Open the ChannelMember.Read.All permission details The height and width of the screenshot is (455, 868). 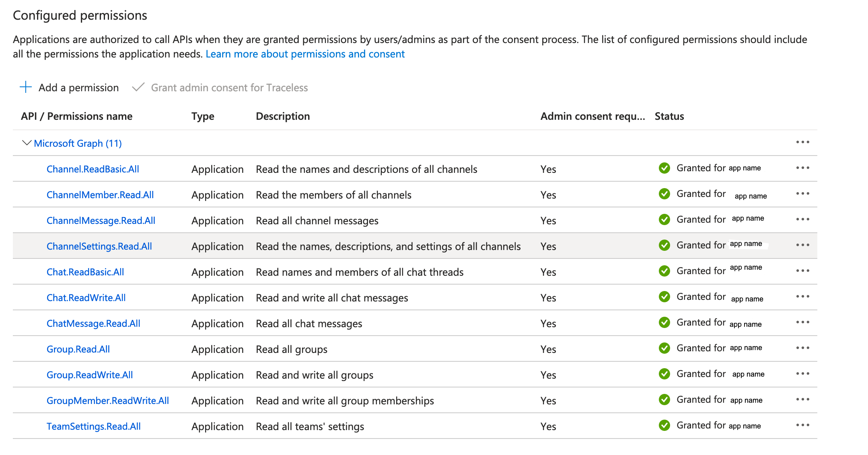click(100, 195)
